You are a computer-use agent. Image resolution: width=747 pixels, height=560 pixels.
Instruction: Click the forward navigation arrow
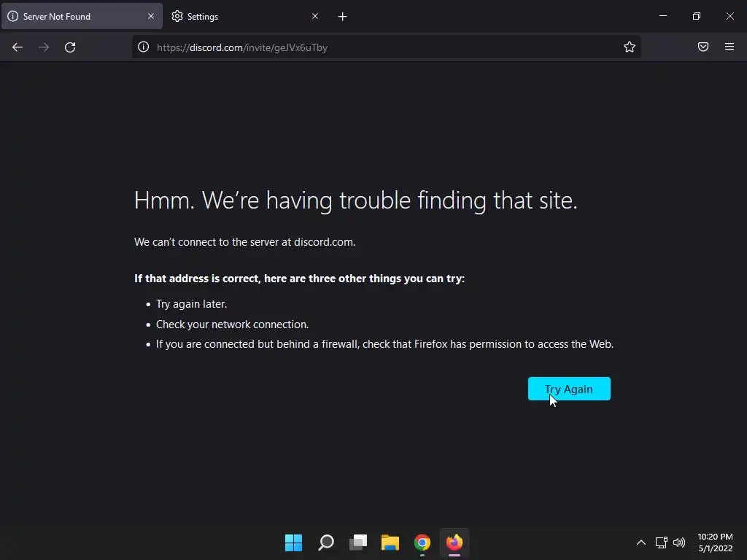(x=44, y=47)
